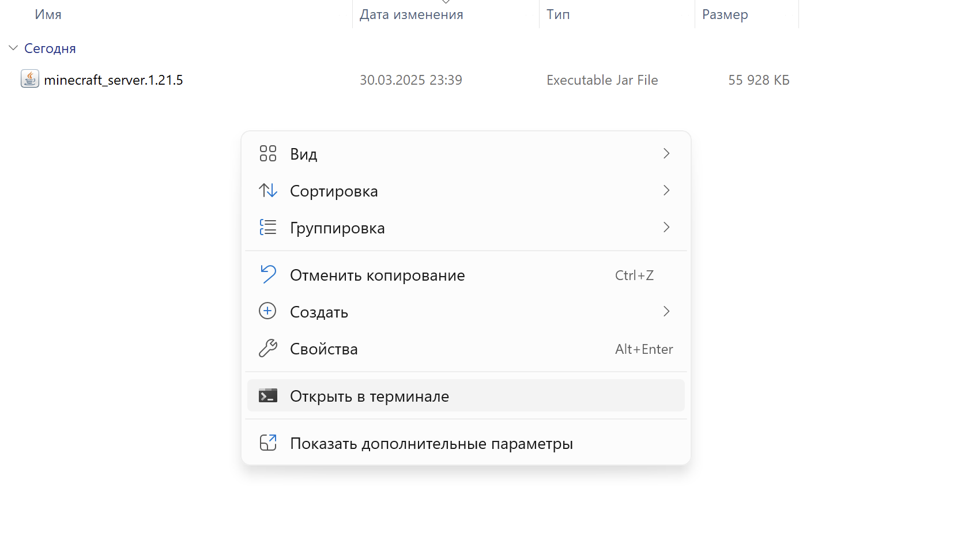
Task: Sort by the Тип column header
Action: click(558, 14)
